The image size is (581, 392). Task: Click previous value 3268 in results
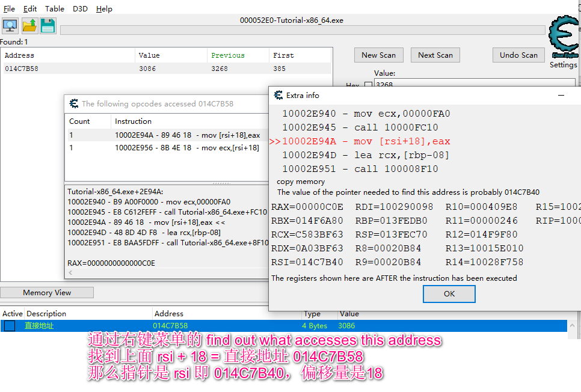click(220, 69)
